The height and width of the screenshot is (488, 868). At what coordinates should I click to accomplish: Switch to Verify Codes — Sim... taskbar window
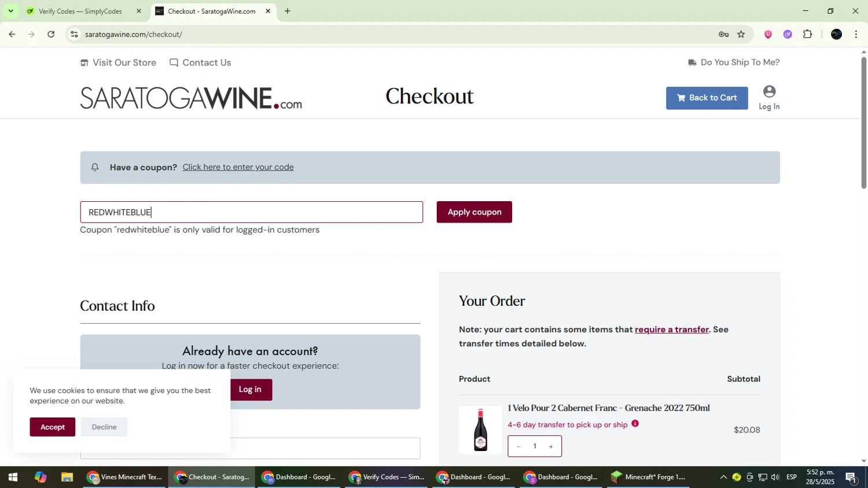387,477
